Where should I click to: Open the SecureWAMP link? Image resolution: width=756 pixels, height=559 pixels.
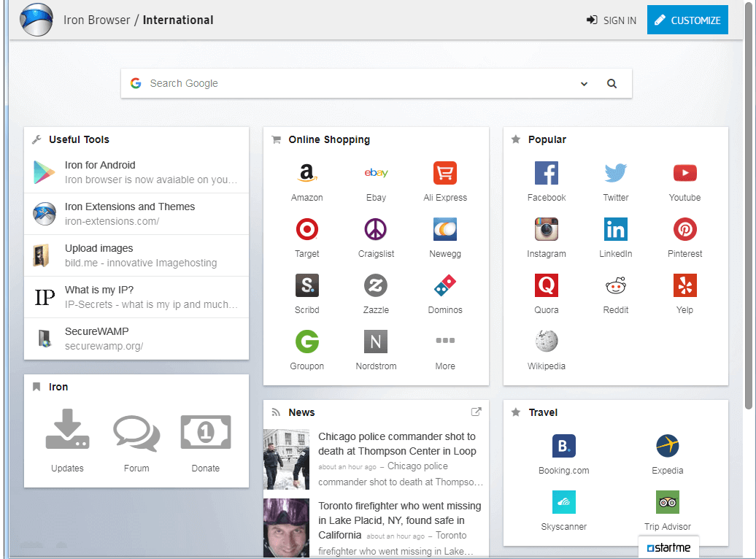pos(136,338)
